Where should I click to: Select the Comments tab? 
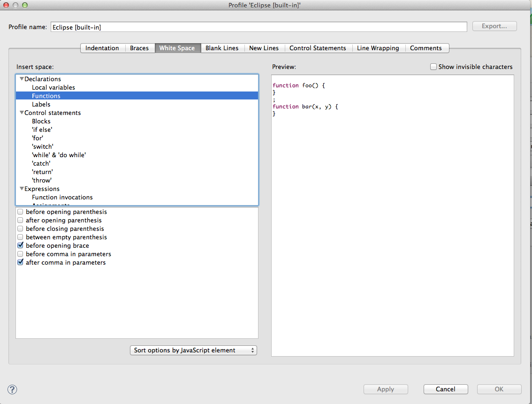click(x=426, y=48)
